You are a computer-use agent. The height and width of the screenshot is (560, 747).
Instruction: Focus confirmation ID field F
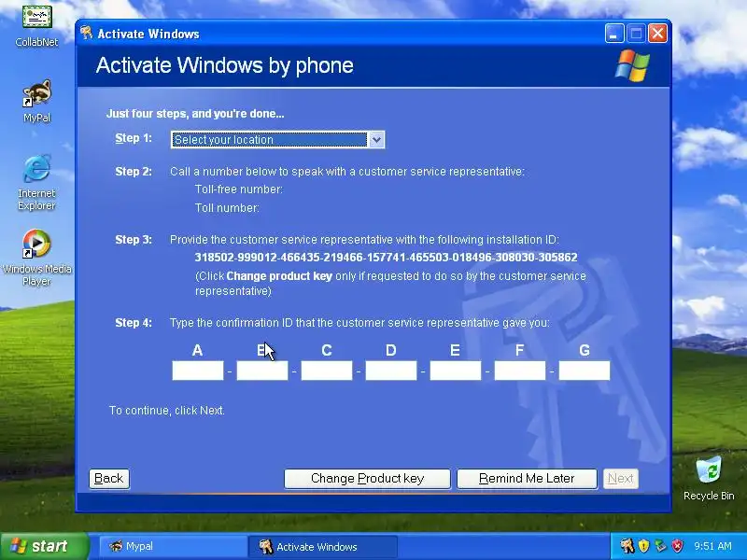[520, 371]
